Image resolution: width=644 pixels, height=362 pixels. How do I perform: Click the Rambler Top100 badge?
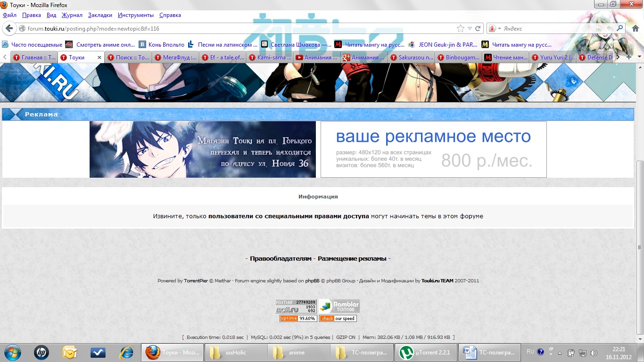[x=339, y=306]
